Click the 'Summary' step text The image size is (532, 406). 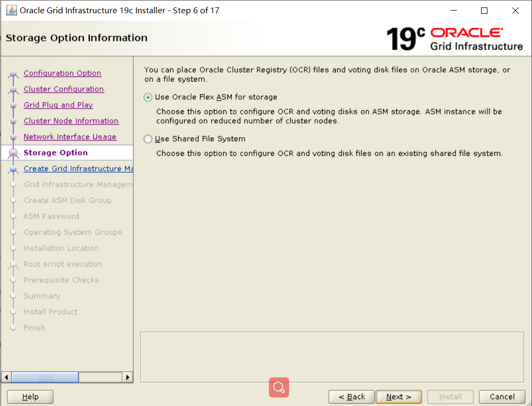(42, 296)
